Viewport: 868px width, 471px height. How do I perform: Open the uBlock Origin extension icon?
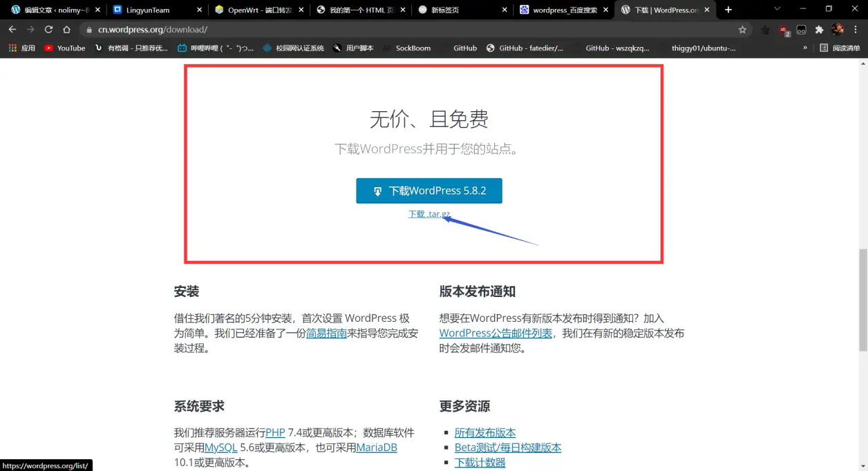pos(784,30)
